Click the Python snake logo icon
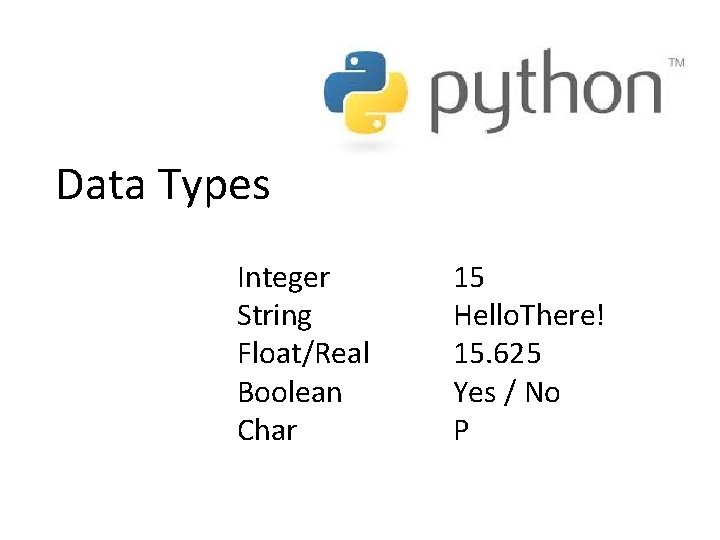Viewport: 720px width, 540px height. [367, 93]
